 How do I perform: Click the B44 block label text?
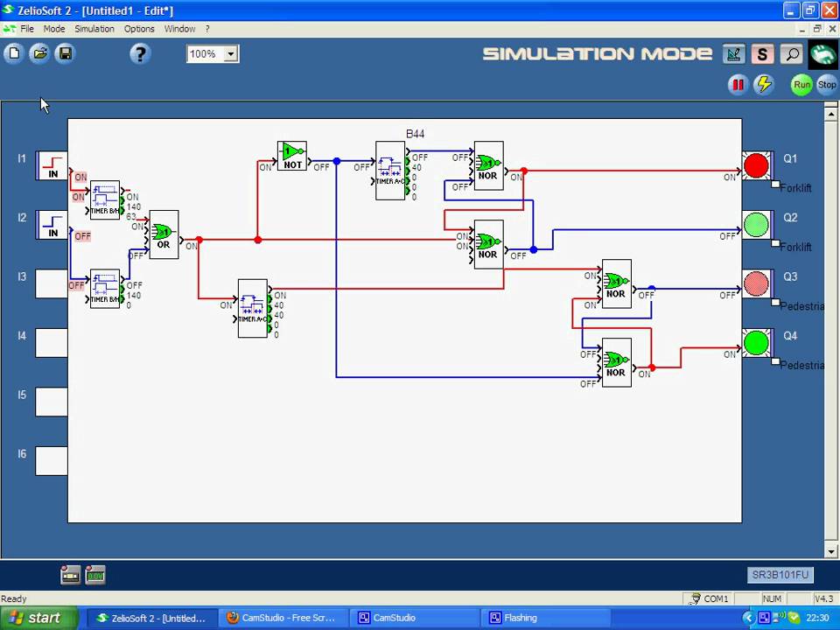(x=415, y=134)
